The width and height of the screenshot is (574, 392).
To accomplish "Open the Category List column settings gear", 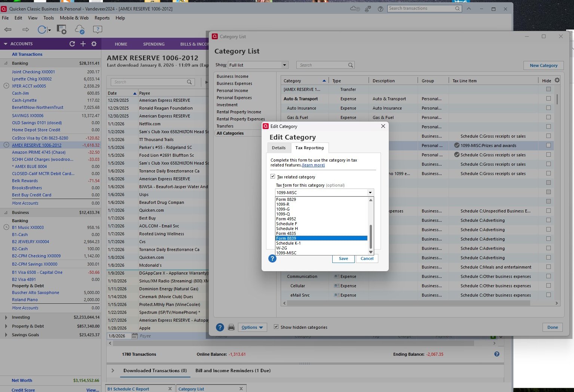I will 557,80.
